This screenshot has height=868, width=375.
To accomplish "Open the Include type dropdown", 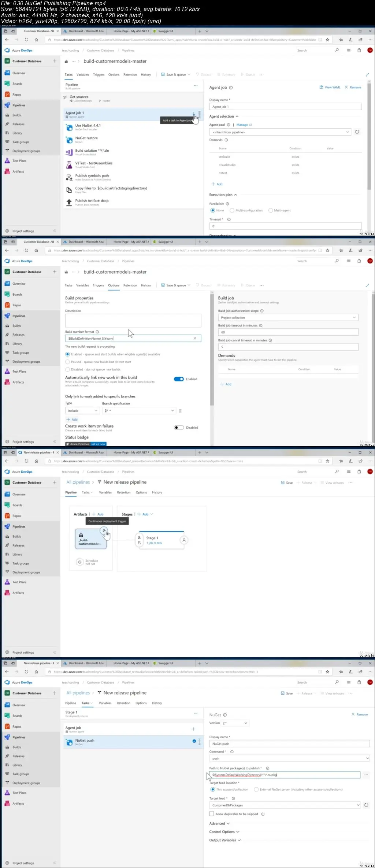I will [82, 410].
